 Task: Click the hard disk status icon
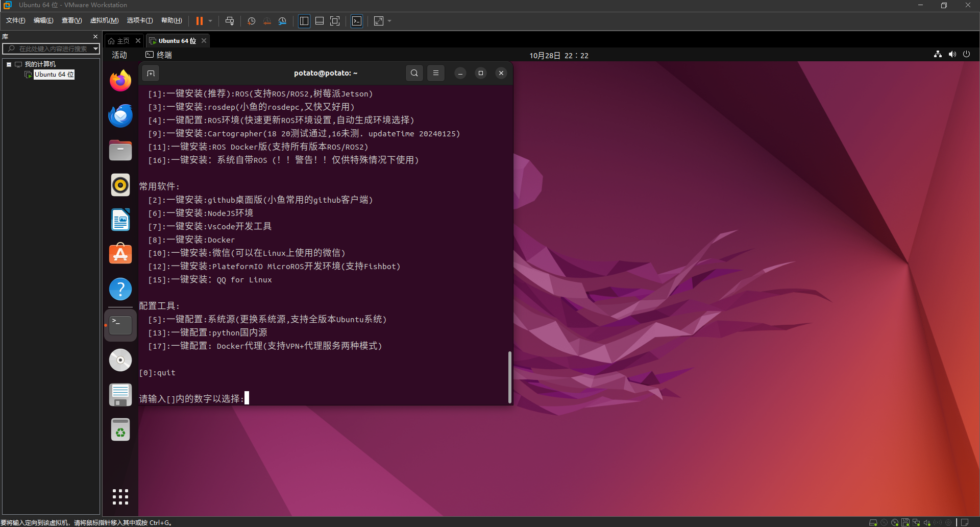point(874,522)
